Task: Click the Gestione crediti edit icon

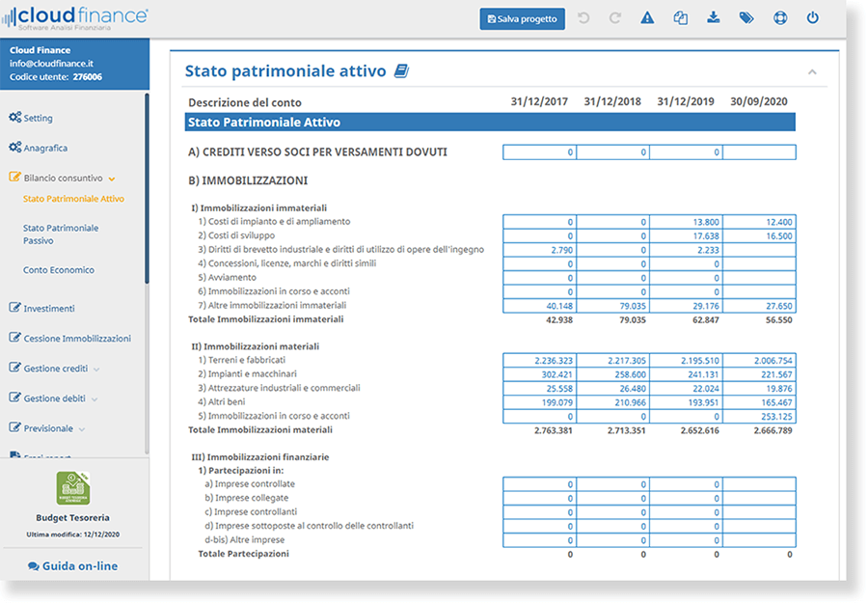Action: [14, 368]
